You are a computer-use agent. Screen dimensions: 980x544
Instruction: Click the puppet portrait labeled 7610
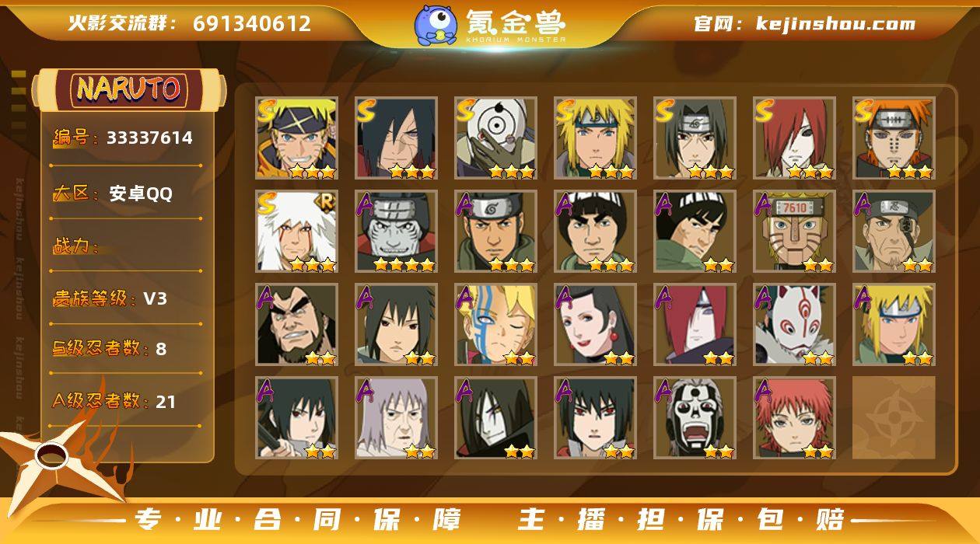(794, 232)
